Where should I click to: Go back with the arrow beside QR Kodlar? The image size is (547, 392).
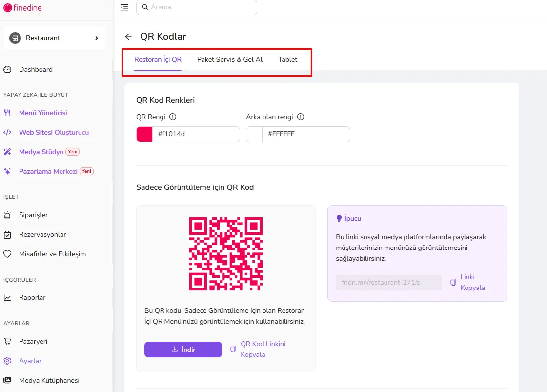(128, 37)
